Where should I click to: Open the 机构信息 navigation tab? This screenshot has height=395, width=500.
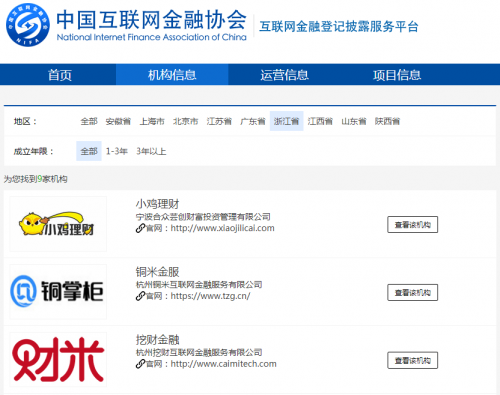pos(172,75)
